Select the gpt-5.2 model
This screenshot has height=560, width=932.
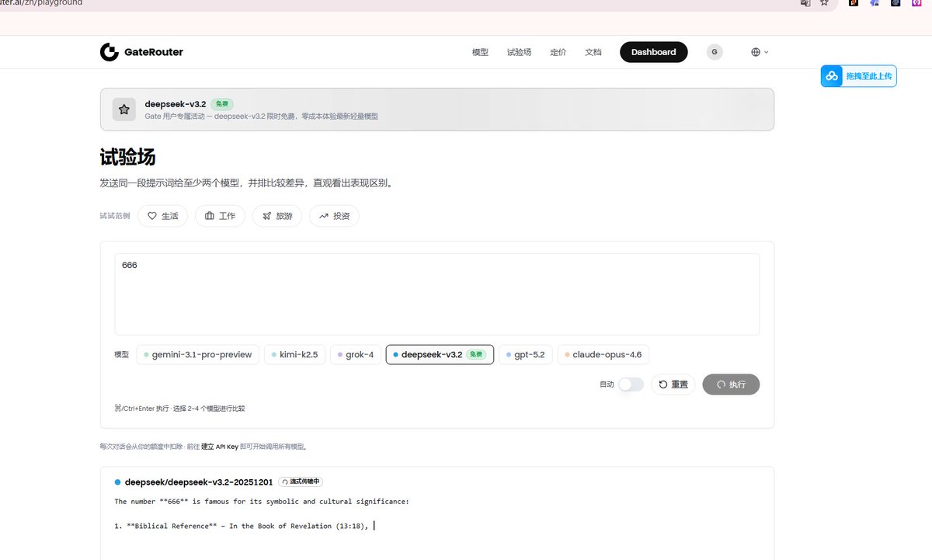click(x=525, y=355)
